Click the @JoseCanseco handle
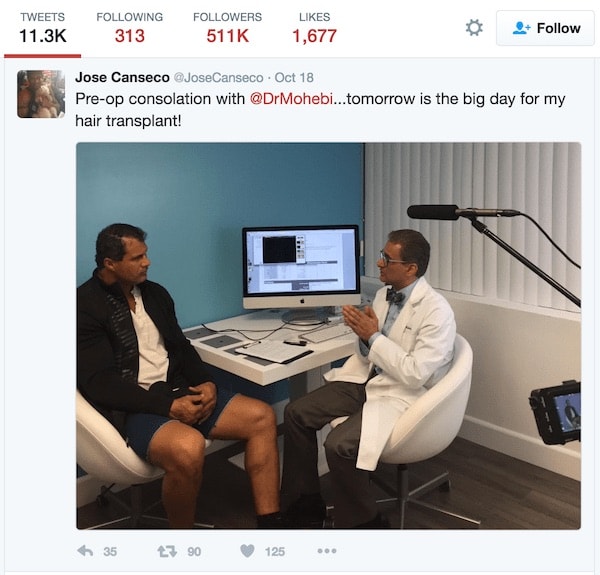 [x=218, y=78]
